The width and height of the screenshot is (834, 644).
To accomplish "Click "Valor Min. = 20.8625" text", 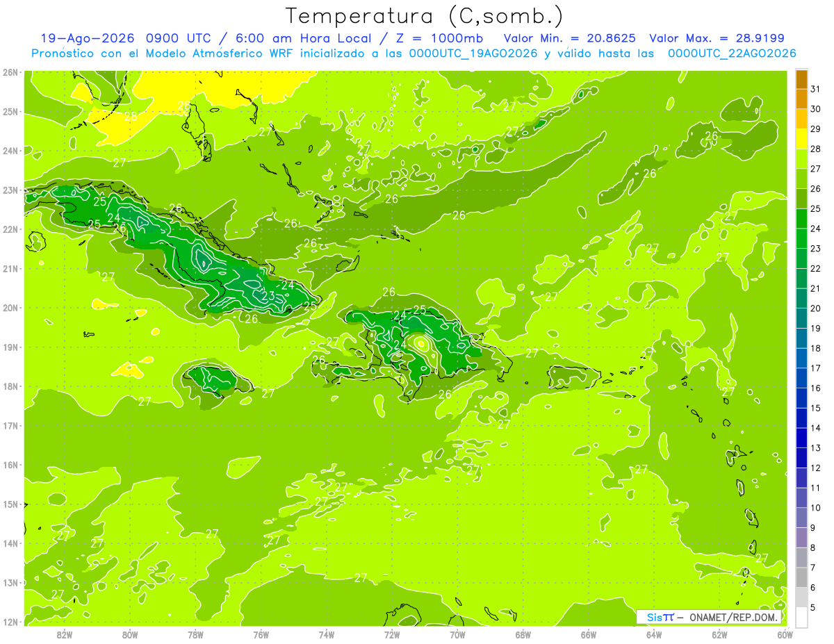I will coord(569,38).
